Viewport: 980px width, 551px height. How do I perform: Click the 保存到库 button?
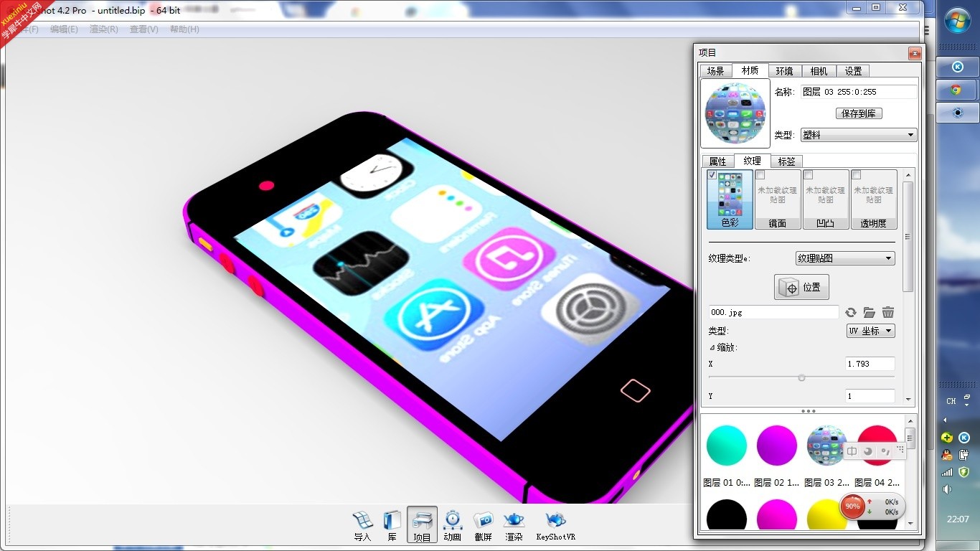coord(859,113)
